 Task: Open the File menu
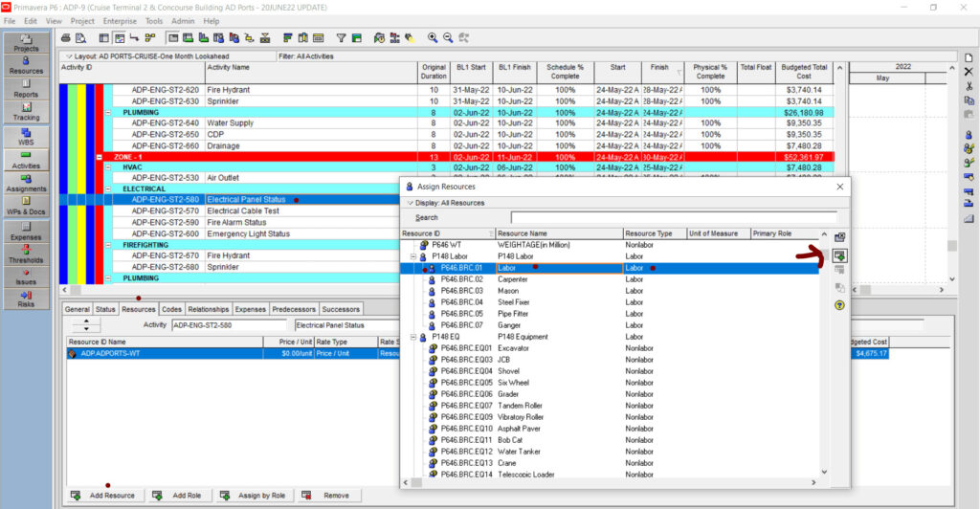coord(10,21)
